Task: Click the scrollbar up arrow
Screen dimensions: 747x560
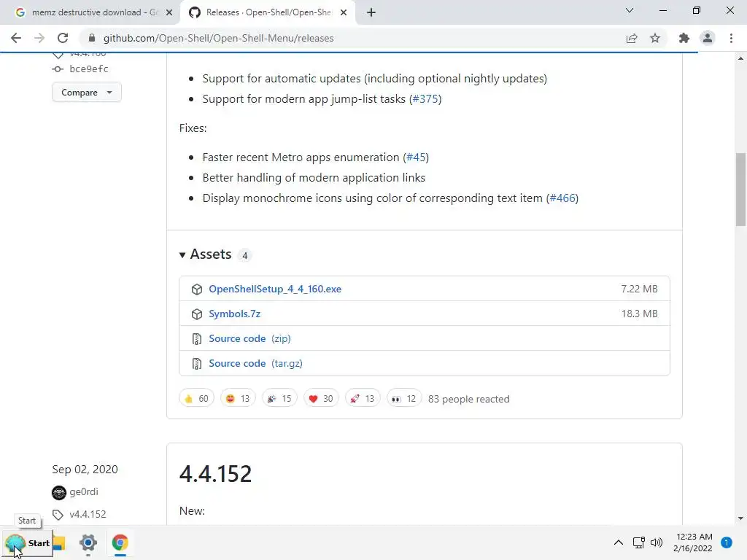Action: click(x=740, y=58)
